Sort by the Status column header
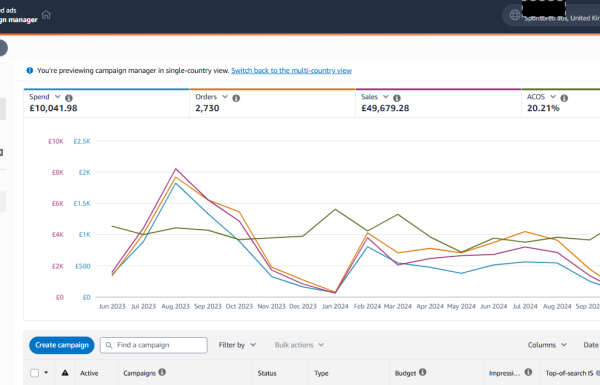This screenshot has height=385, width=600. pos(267,373)
